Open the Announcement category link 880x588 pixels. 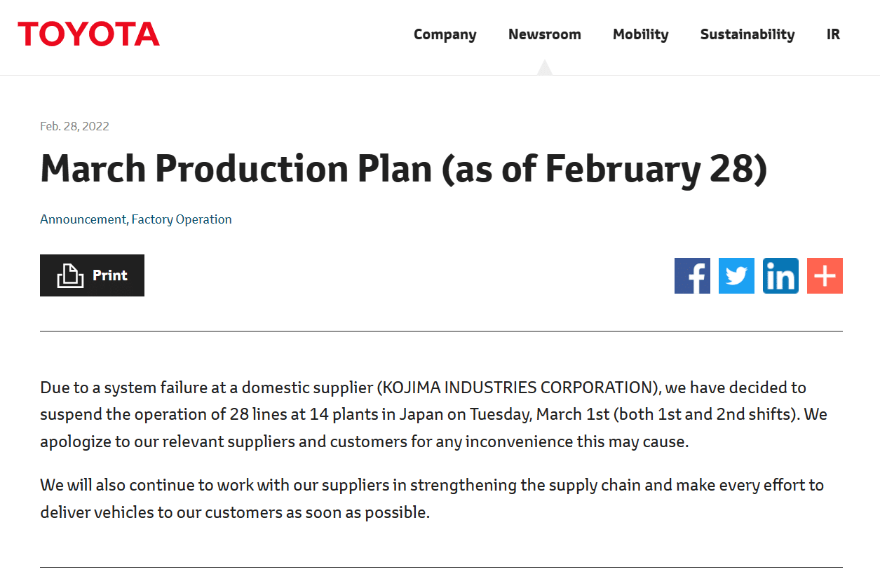pos(83,219)
